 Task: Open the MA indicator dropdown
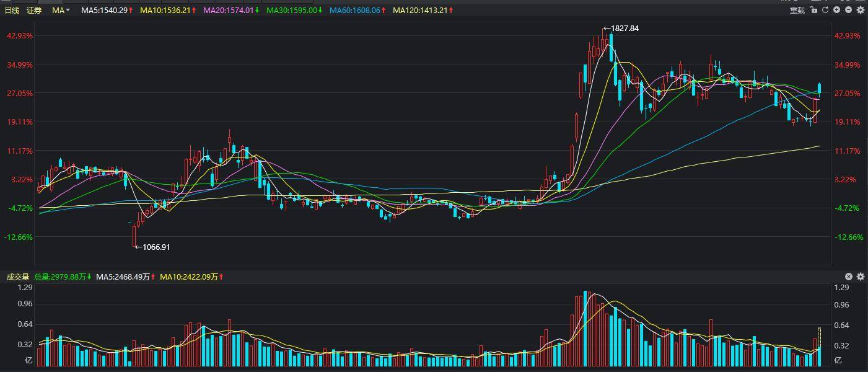click(x=61, y=11)
